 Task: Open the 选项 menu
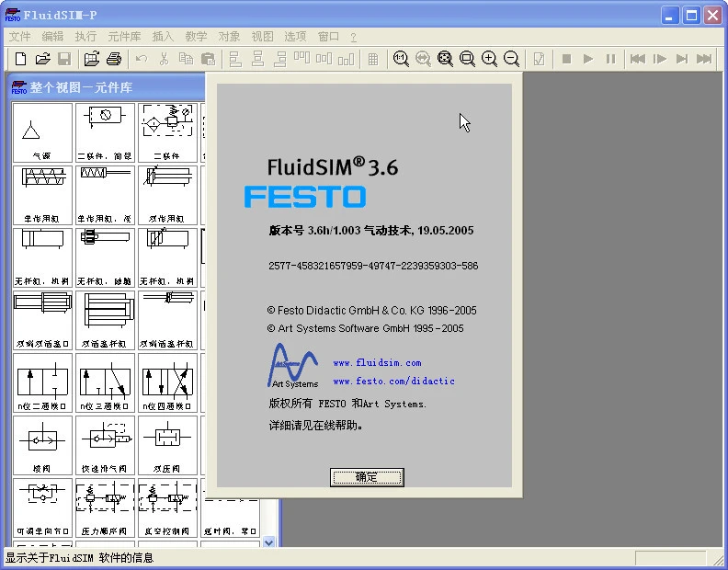click(x=295, y=36)
